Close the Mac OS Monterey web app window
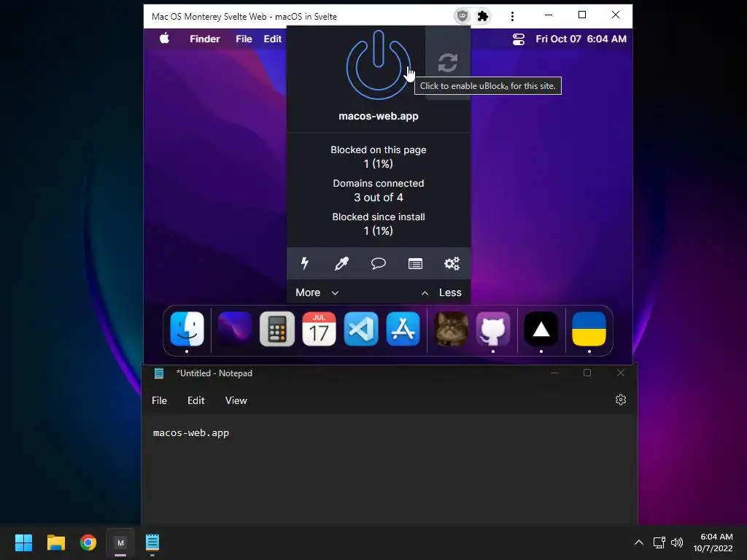747x560 pixels. click(616, 15)
